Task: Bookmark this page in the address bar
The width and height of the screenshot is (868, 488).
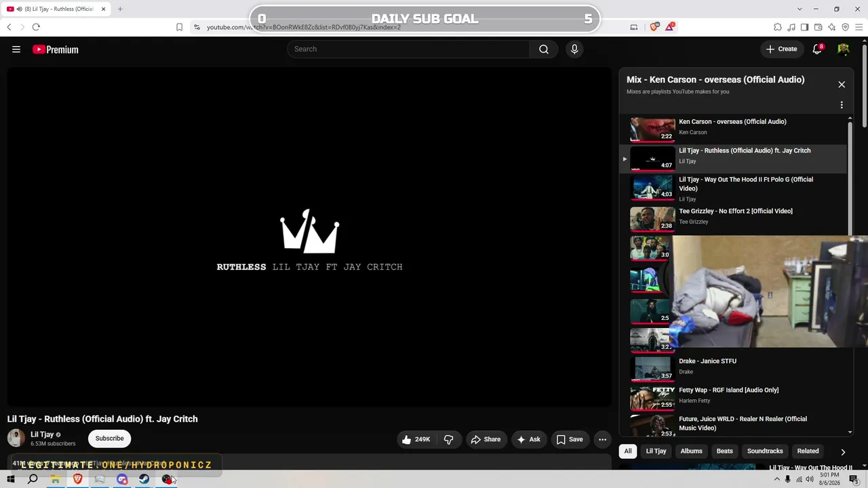Action: (x=179, y=27)
